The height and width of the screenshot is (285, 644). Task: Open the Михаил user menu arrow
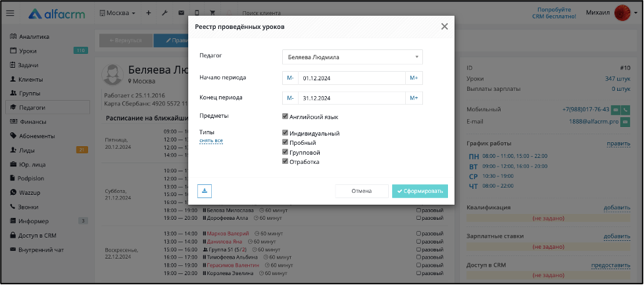[x=636, y=13]
